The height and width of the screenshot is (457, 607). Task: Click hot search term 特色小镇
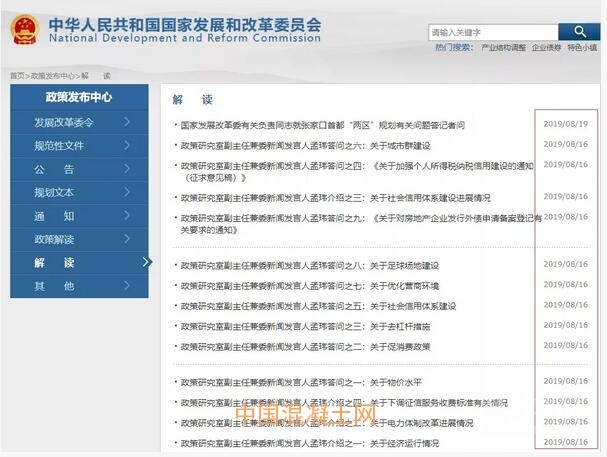582,47
